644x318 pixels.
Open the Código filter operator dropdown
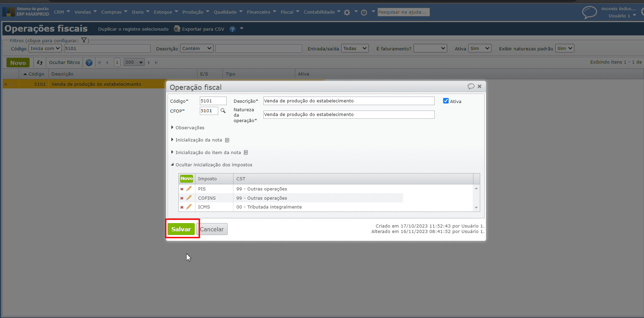tap(45, 49)
